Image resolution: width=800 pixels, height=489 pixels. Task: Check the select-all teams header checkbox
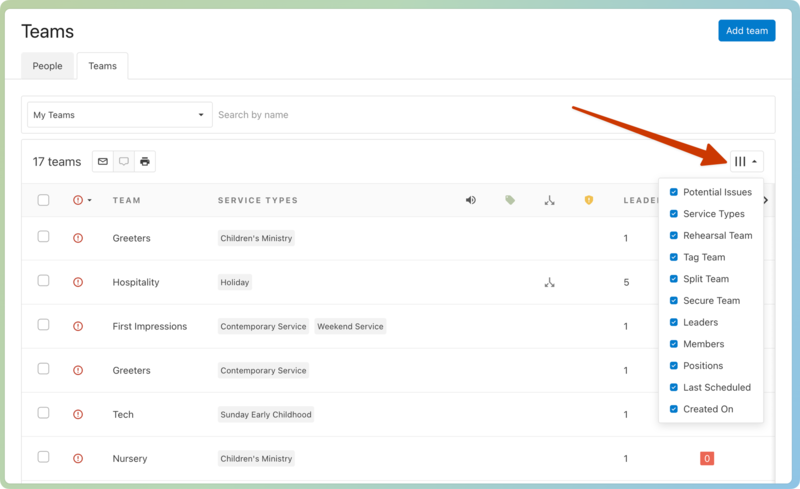[x=43, y=200]
